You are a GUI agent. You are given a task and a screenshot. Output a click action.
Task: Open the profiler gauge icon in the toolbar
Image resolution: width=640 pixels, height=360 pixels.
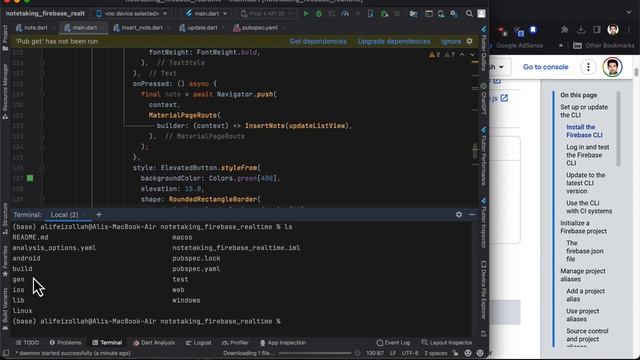point(345,14)
